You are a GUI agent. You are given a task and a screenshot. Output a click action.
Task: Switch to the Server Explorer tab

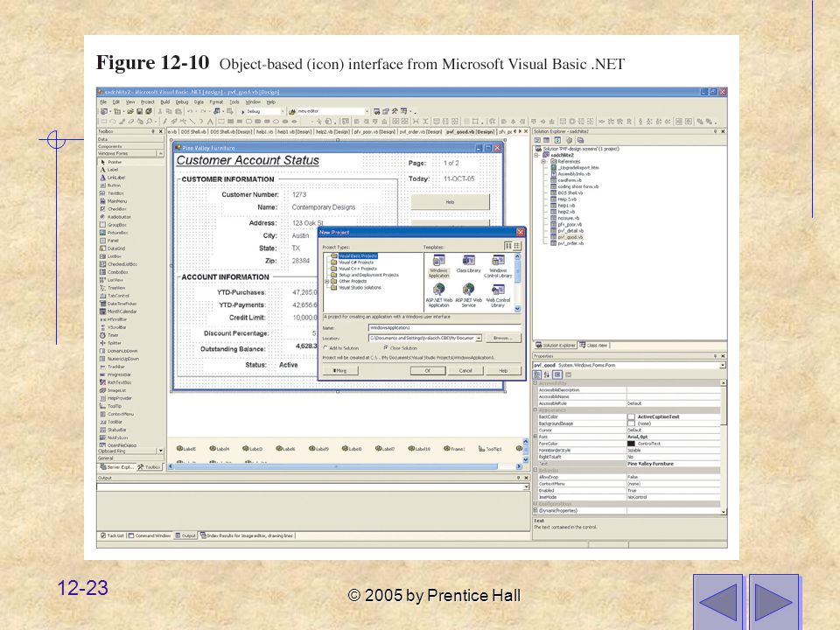(x=116, y=467)
